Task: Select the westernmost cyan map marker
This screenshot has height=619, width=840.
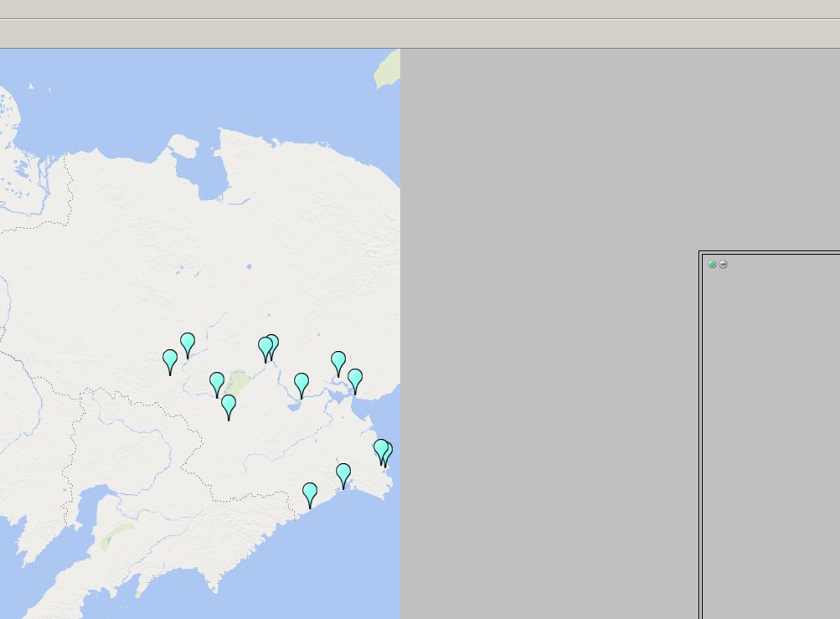Action: (x=170, y=360)
